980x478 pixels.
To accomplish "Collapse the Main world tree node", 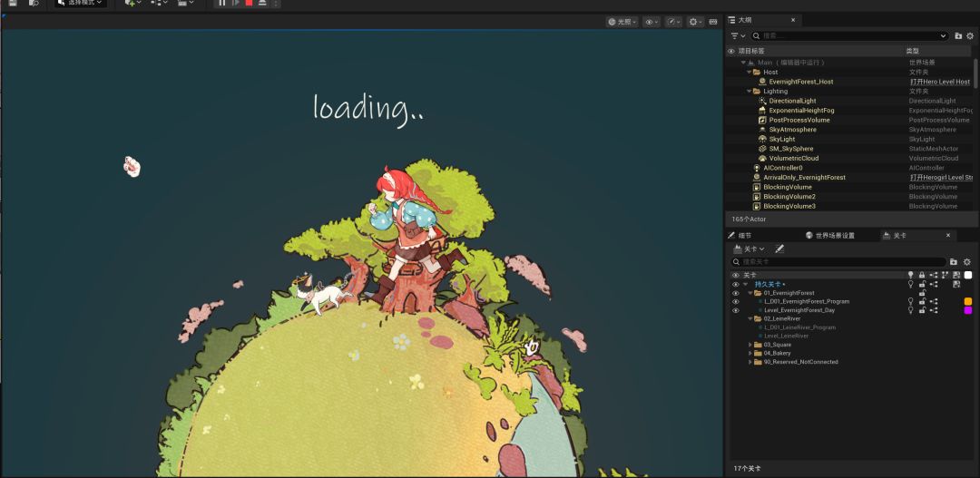I will (x=743, y=63).
